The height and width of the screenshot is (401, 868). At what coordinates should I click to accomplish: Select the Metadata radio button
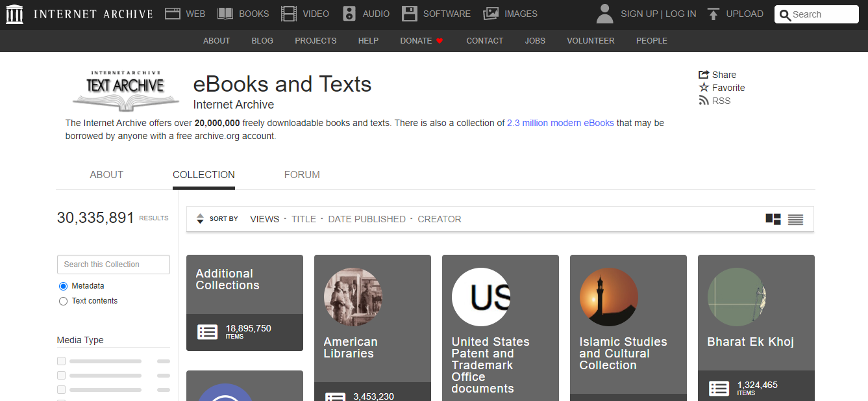click(63, 286)
